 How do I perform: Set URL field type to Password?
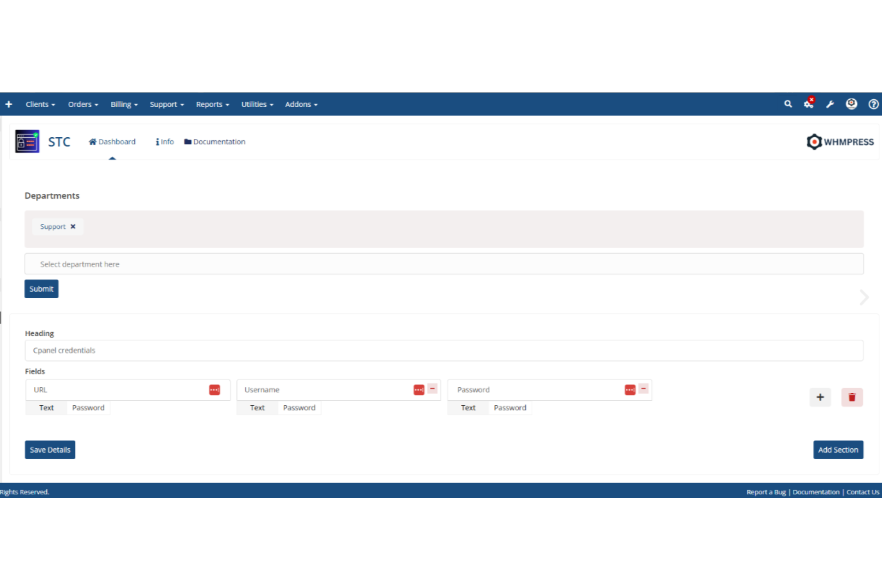pyautogui.click(x=88, y=407)
